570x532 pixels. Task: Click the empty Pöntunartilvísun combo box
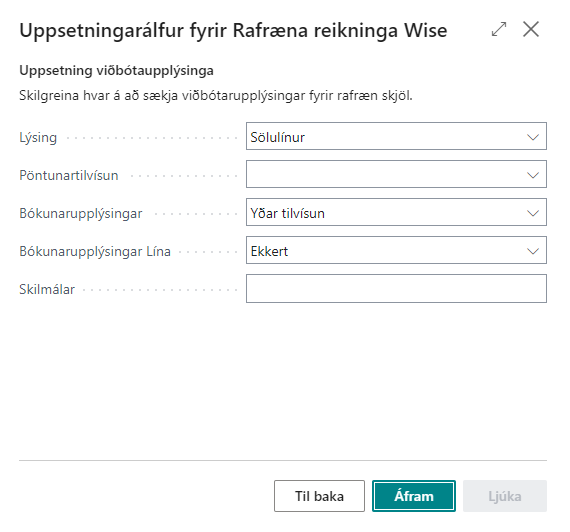point(396,174)
